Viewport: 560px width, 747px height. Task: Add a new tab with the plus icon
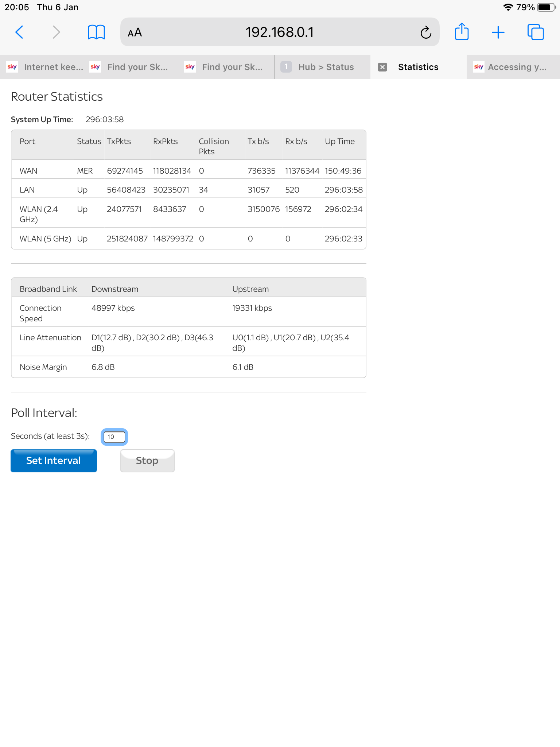click(498, 32)
